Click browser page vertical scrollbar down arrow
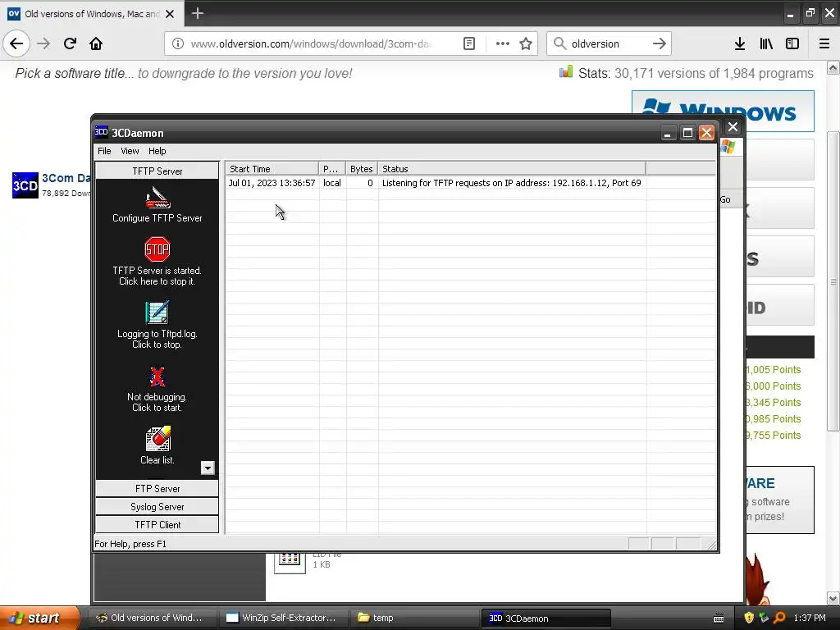The image size is (840, 630). tap(833, 598)
